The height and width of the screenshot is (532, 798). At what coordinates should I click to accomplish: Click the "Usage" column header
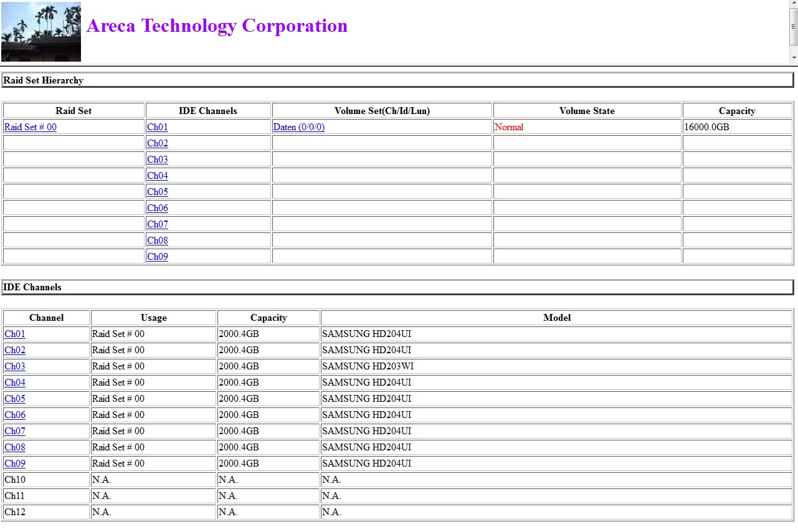tap(154, 318)
